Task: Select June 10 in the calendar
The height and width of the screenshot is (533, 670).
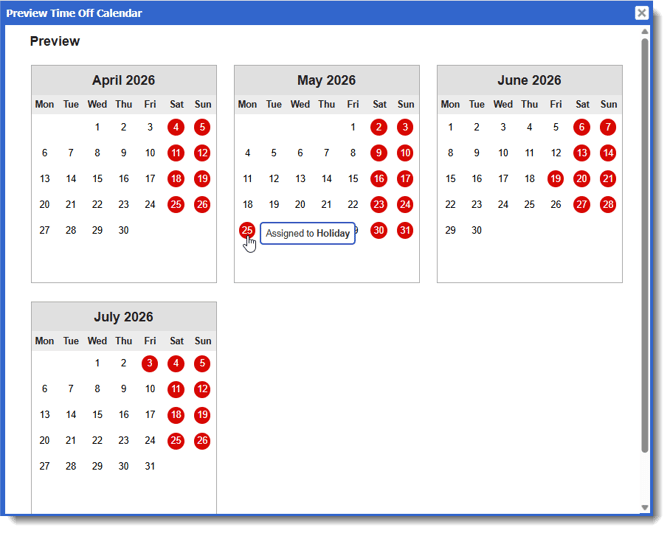Action: 503,153
